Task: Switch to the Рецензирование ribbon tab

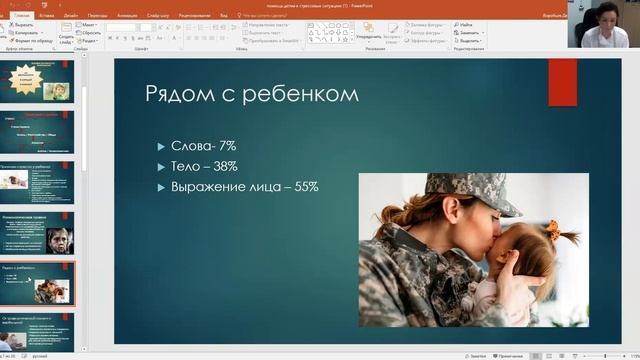Action: (195, 16)
